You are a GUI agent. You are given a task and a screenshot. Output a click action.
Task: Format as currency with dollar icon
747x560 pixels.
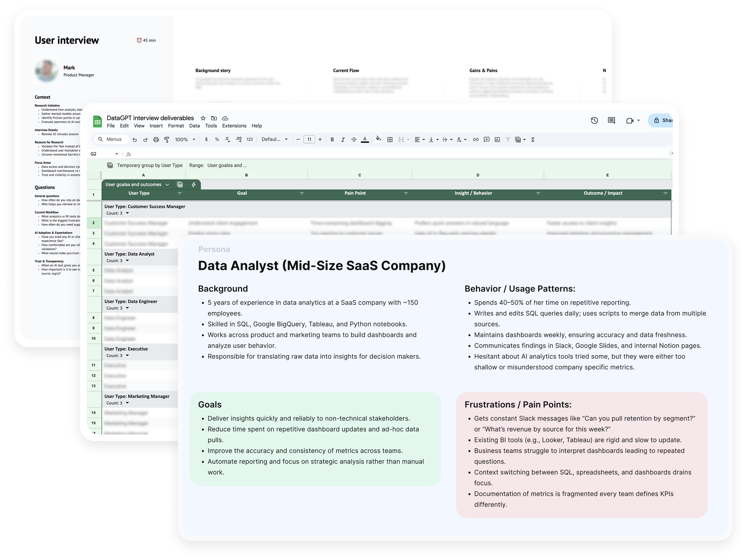pyautogui.click(x=206, y=139)
